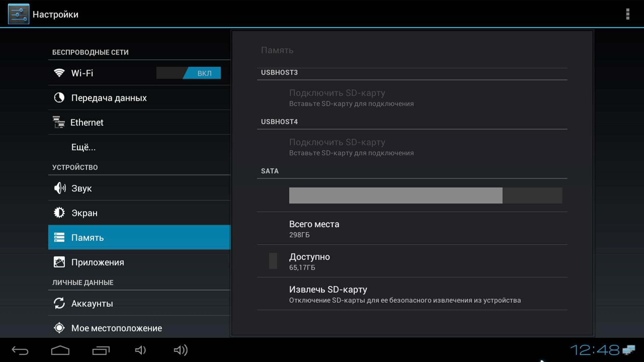Viewport: 644px width, 362px height.
Task: Toggle the Wi-Fi switch off
Action: pyautogui.click(x=189, y=73)
